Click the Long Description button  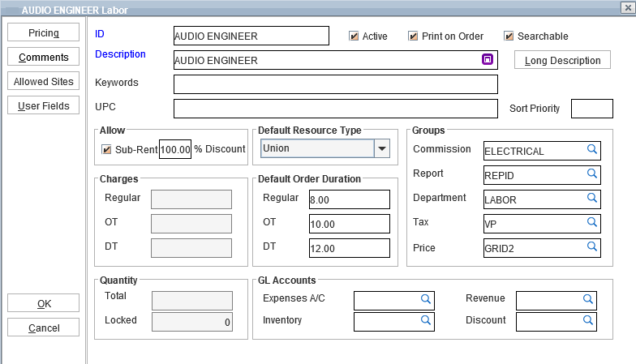(x=562, y=61)
